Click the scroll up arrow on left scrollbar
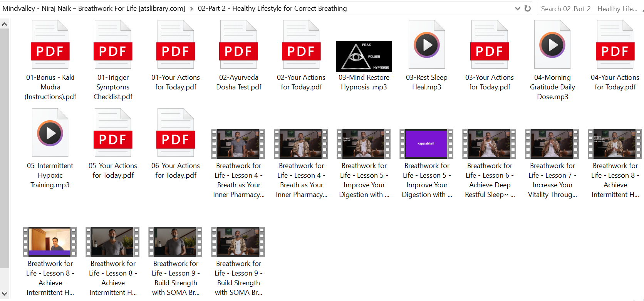 [x=4, y=24]
